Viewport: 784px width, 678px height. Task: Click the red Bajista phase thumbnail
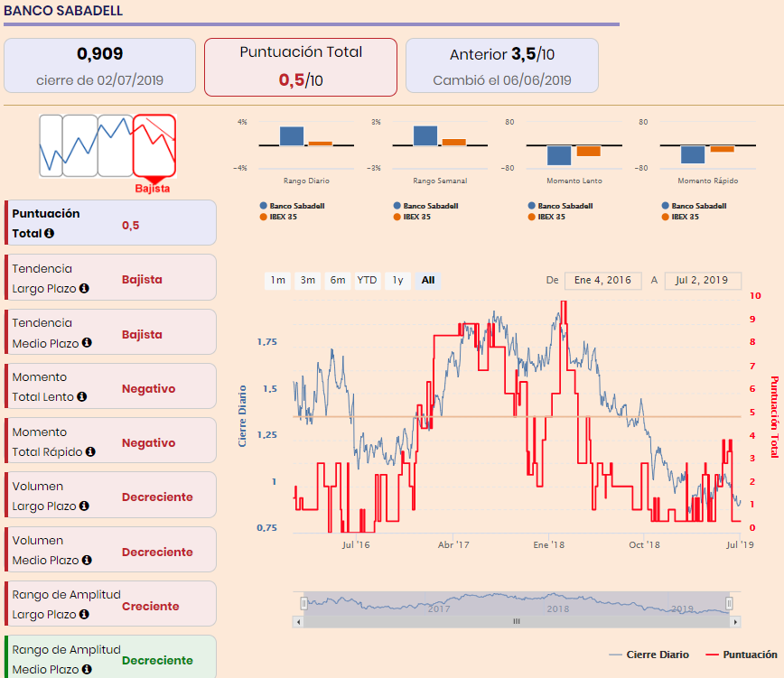tap(154, 146)
